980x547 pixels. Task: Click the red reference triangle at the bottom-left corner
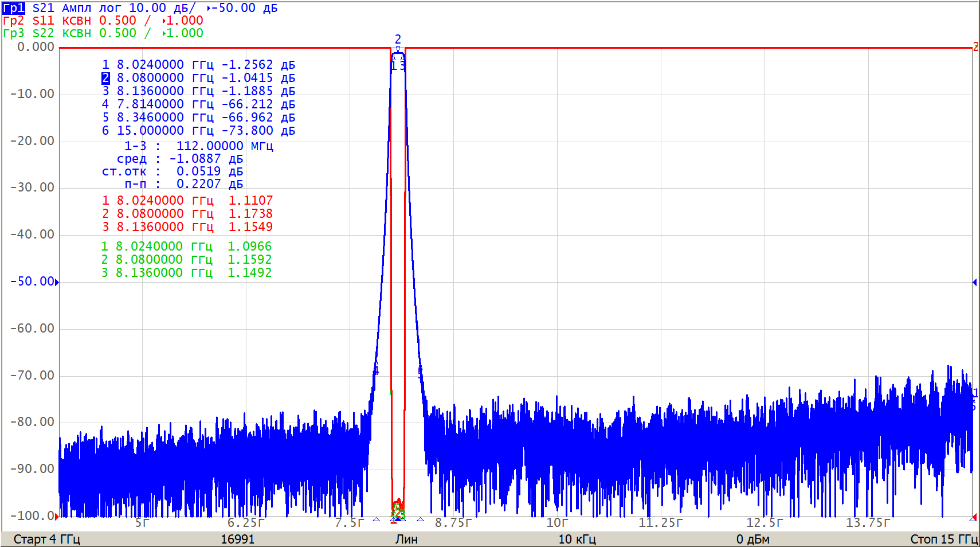(x=56, y=517)
